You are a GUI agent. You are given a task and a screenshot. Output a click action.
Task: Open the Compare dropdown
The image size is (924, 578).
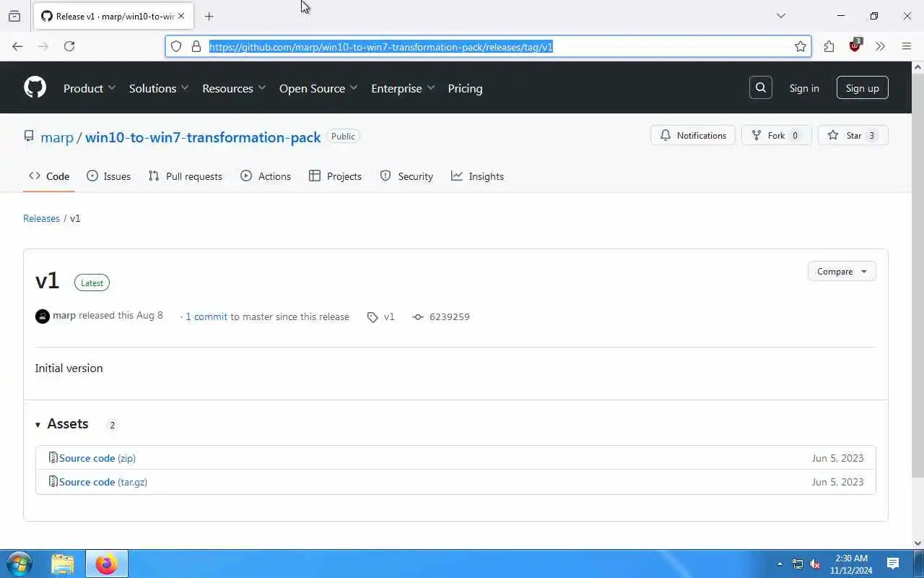842,271
